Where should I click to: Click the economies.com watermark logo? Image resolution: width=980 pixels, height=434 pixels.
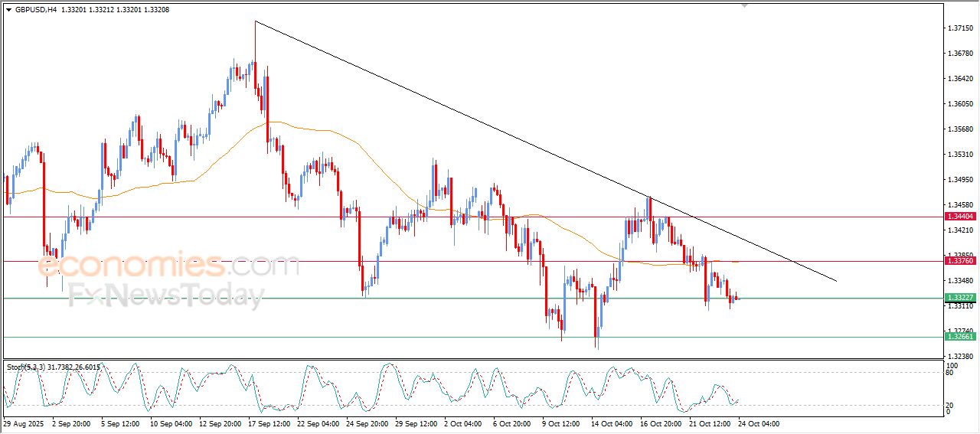click(168, 266)
